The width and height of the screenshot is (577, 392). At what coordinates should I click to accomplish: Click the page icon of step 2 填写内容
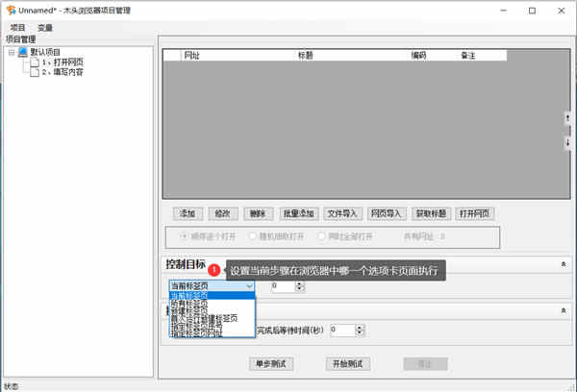click(35, 72)
